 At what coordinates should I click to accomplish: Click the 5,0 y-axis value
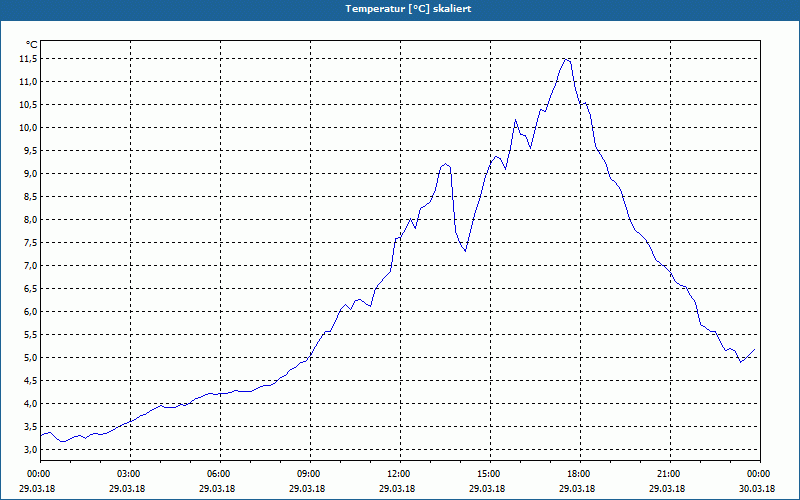(30, 357)
